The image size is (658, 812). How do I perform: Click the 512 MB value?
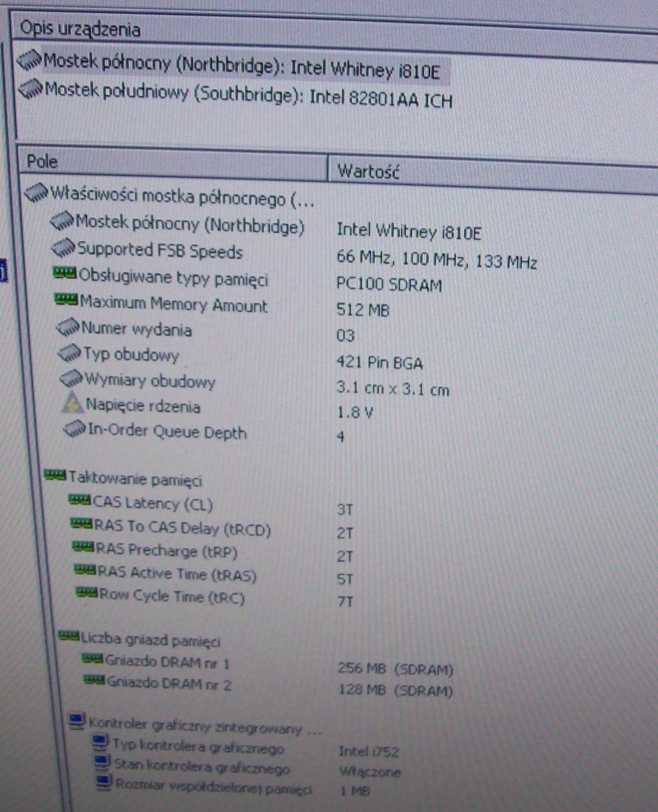coord(363,310)
